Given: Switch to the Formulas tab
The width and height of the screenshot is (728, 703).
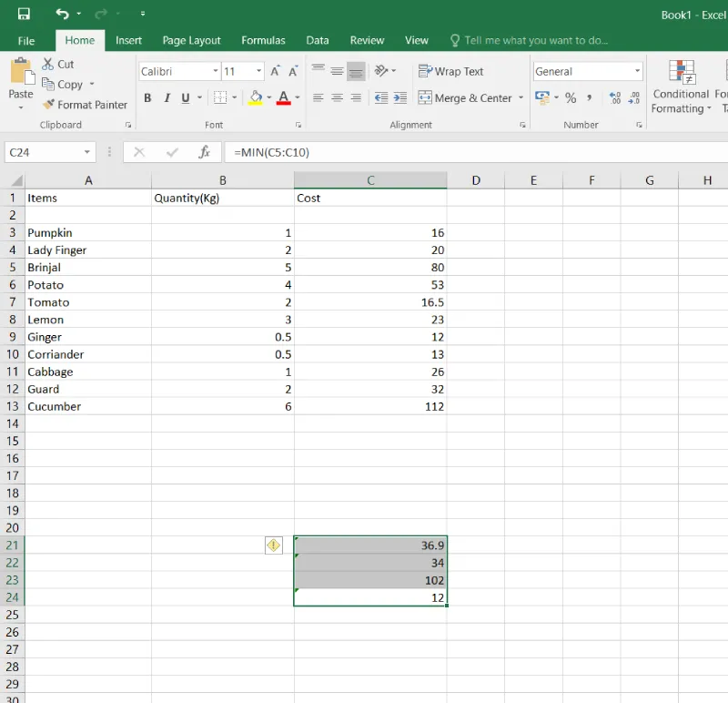Looking at the screenshot, I should [x=263, y=40].
